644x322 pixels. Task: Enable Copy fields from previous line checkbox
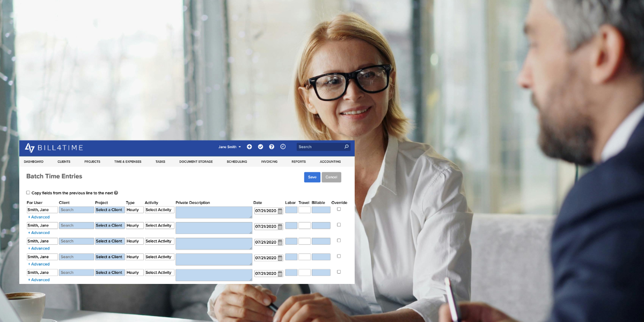click(28, 193)
